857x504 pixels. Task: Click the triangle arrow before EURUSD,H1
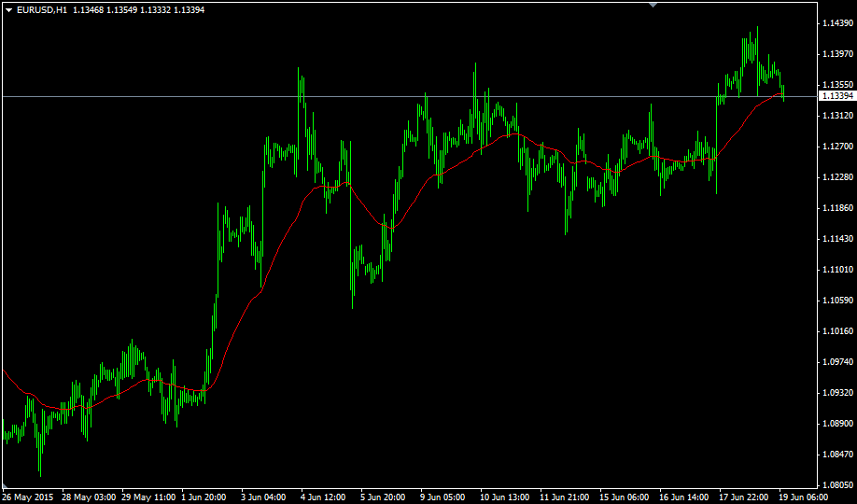(8, 10)
